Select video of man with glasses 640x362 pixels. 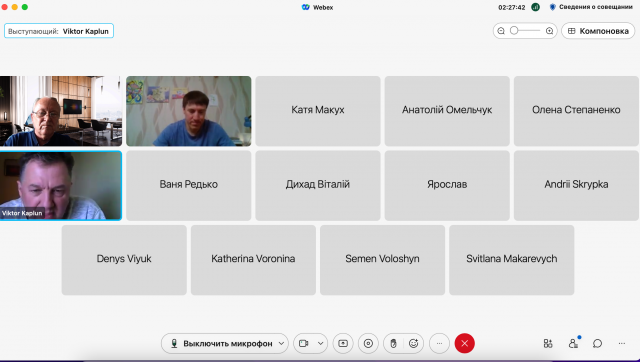pyautogui.click(x=61, y=111)
